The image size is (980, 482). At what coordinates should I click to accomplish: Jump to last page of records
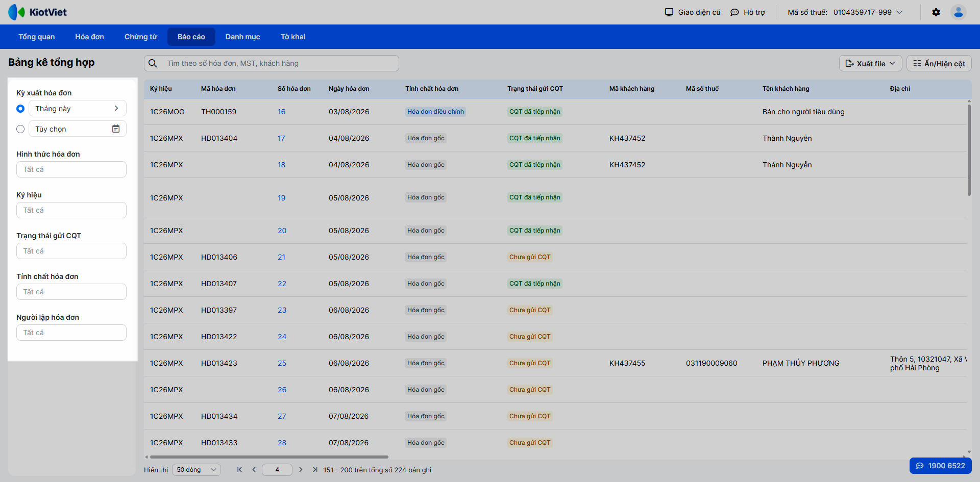tap(315, 470)
